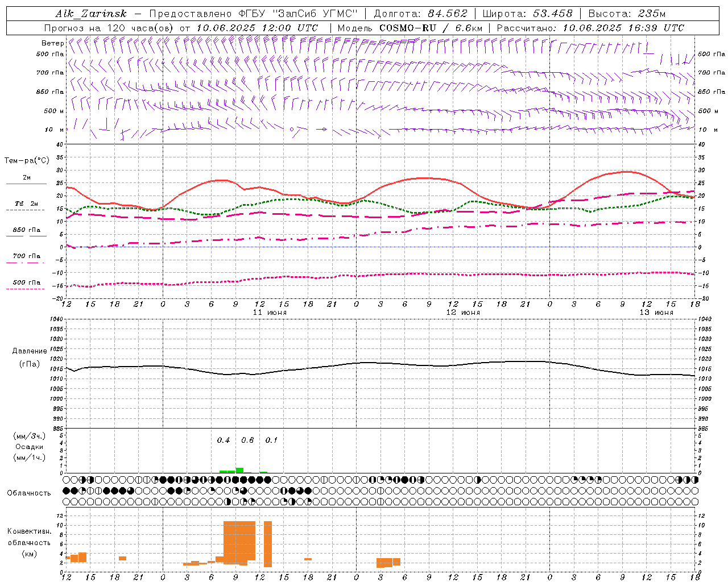Click the "Осадки" precipitation label
Image resolution: width=728 pixels, height=582 pixels.
coord(29,447)
